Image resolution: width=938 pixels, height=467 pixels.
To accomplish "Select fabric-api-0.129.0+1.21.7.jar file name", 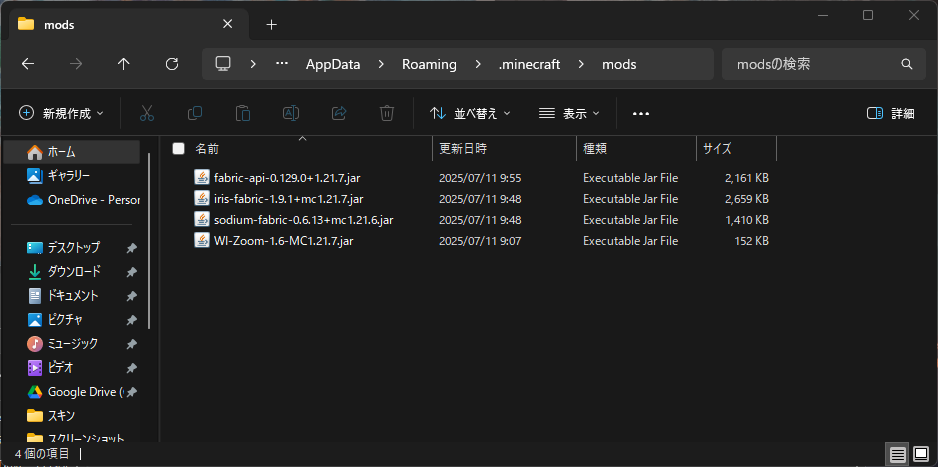I will pyautogui.click(x=287, y=178).
